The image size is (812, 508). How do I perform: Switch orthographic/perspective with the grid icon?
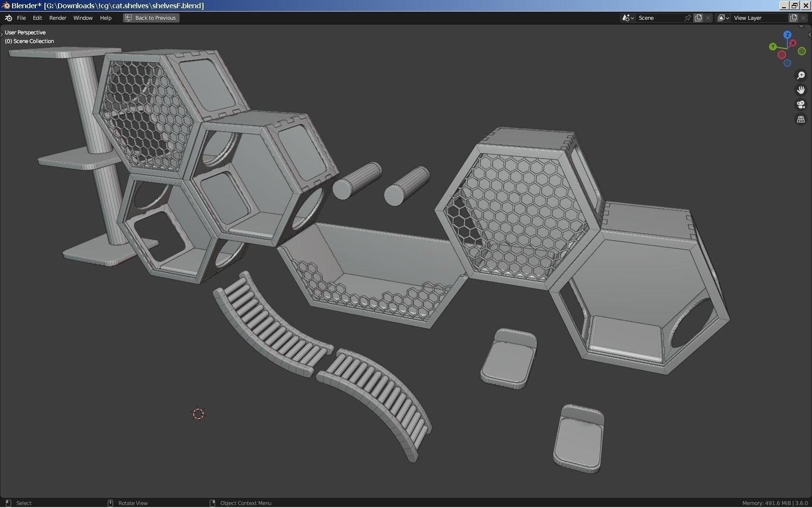tap(801, 119)
